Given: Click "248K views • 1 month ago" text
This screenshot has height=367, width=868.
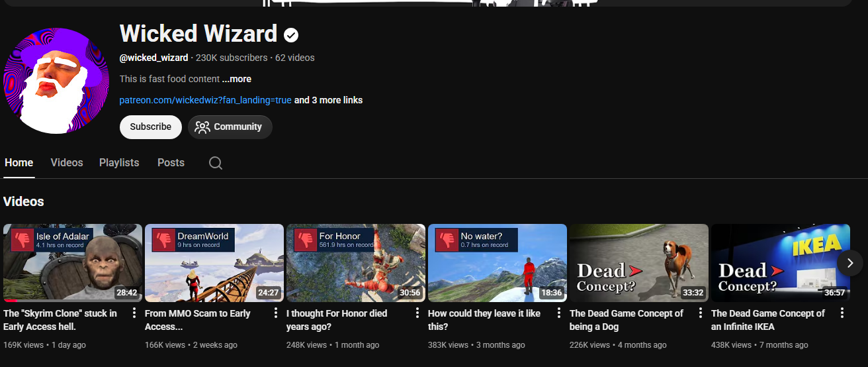Looking at the screenshot, I should (x=333, y=345).
